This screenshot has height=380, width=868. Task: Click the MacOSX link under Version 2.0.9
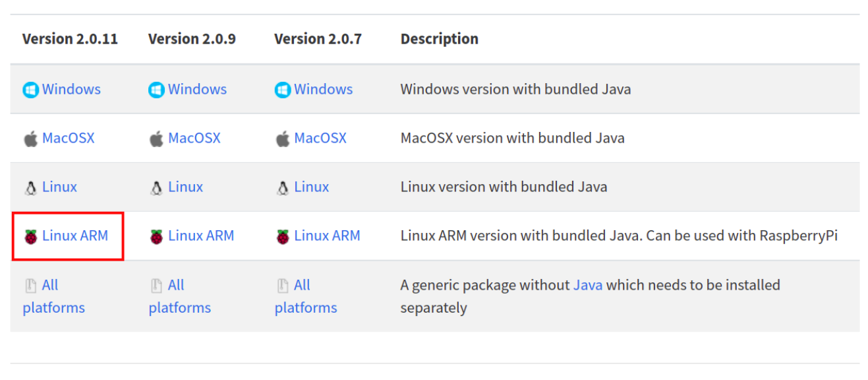[x=195, y=138]
